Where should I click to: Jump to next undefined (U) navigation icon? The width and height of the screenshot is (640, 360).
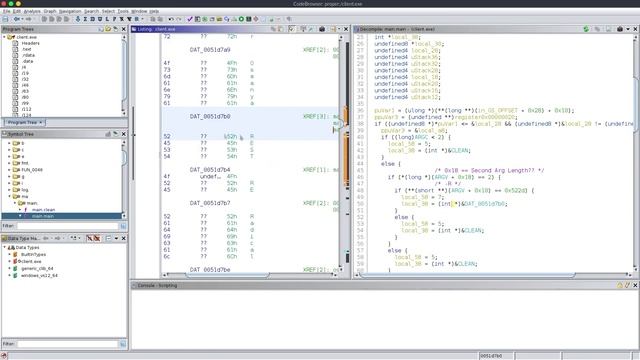[100, 19]
